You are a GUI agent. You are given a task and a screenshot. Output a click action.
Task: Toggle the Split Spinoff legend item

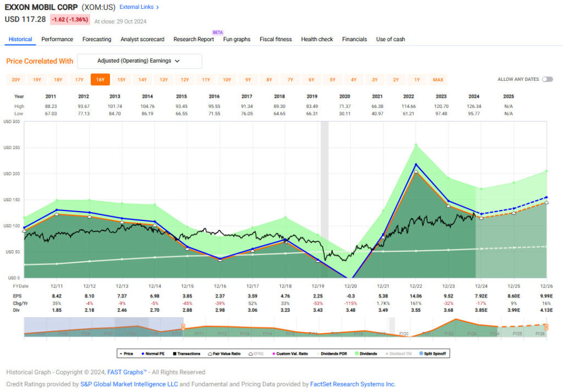[432, 354]
